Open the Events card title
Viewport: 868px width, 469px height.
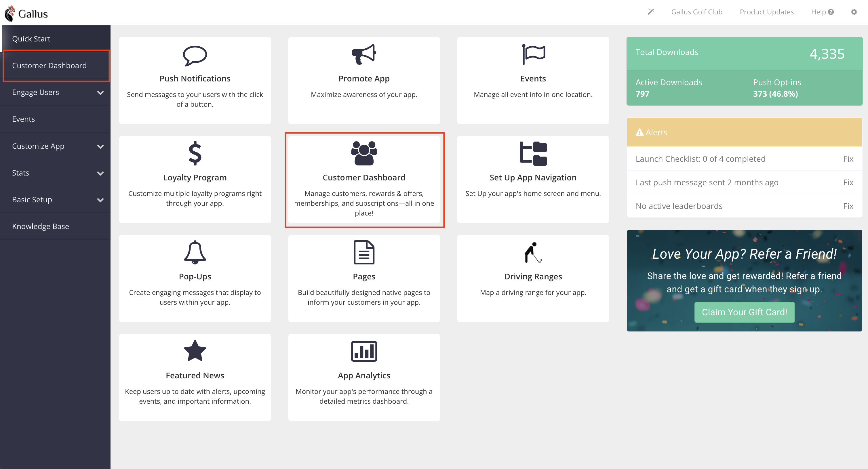coord(533,79)
